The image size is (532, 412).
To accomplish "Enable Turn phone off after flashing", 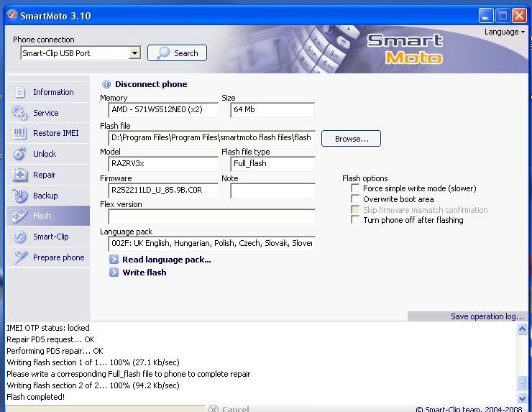I will click(355, 219).
